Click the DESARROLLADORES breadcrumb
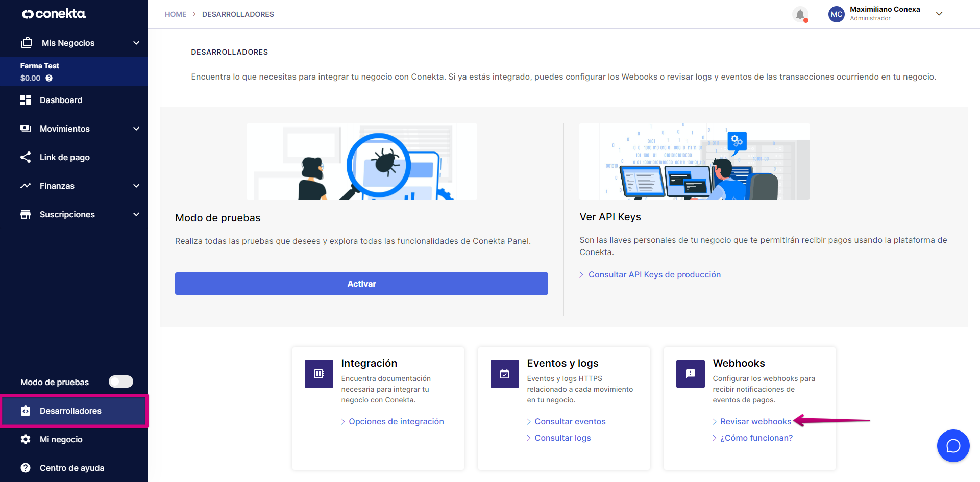 (238, 14)
